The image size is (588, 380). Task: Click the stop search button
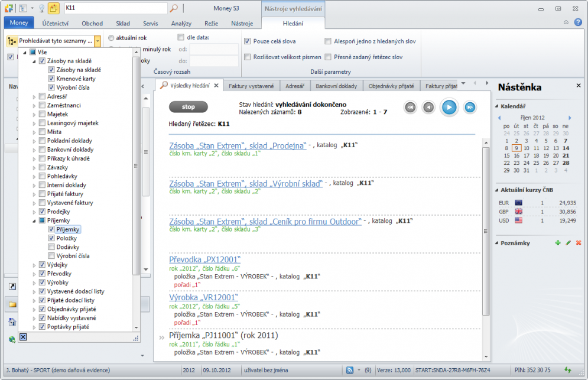(189, 107)
